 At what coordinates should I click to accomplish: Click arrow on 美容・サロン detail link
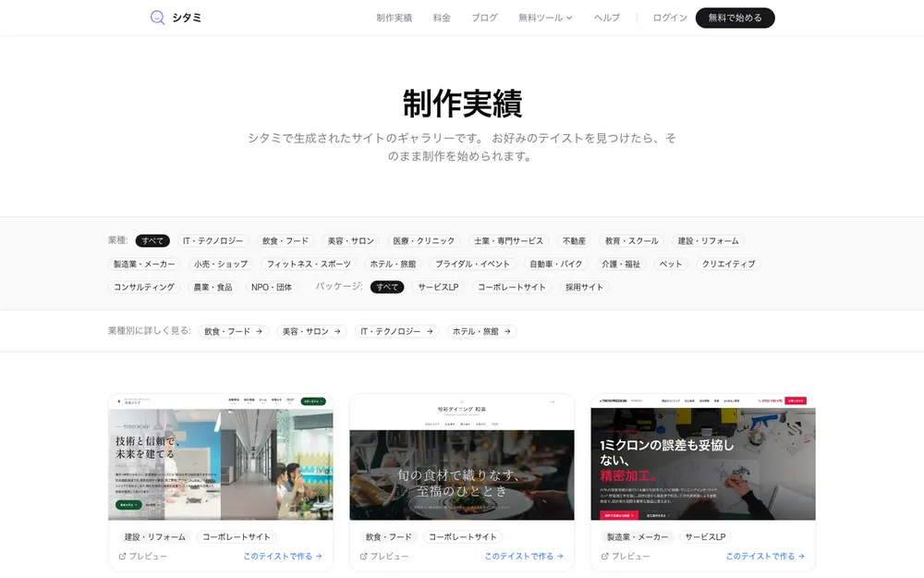click(x=337, y=331)
